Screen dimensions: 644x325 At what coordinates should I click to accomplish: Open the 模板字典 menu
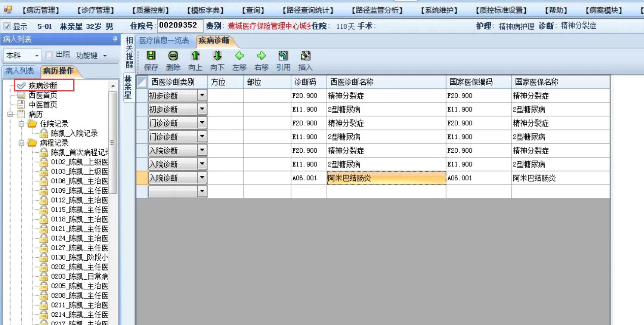click(x=205, y=10)
